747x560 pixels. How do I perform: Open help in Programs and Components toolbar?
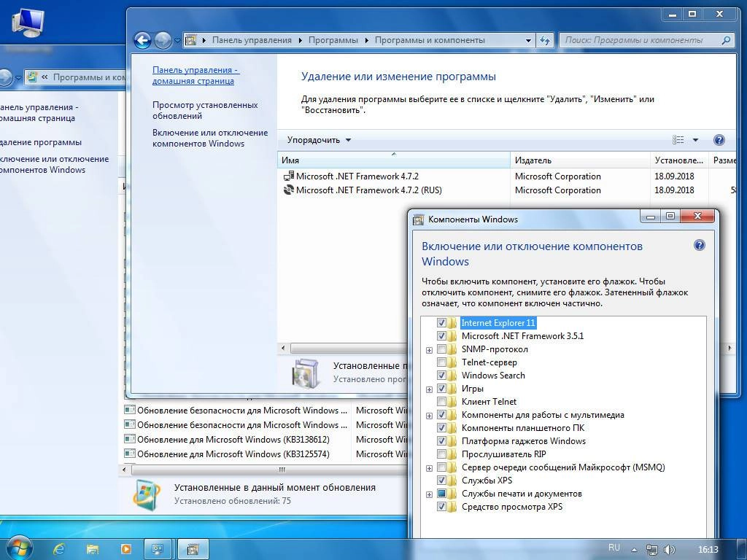point(719,140)
